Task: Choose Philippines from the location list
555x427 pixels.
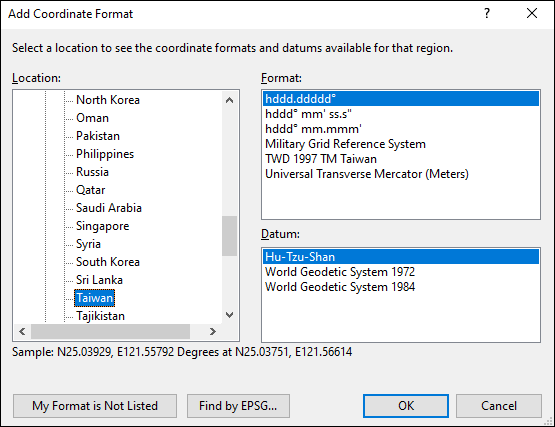Action: tap(105, 154)
